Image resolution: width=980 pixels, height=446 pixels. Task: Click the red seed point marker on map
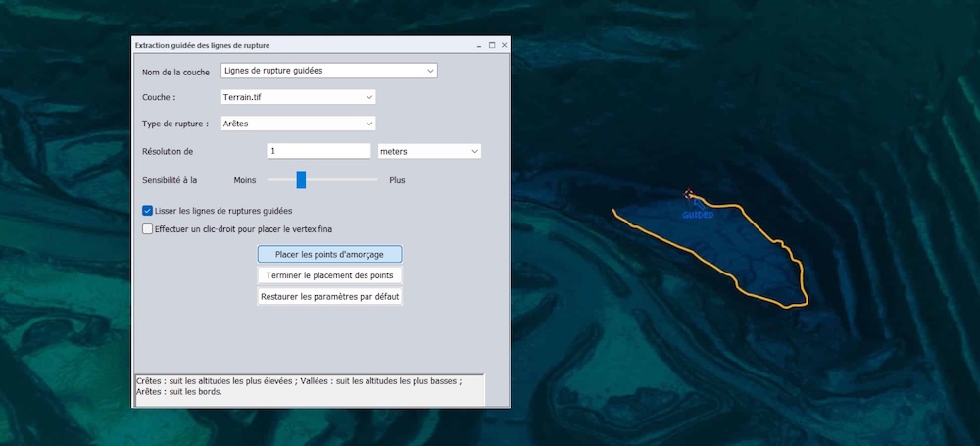(689, 194)
